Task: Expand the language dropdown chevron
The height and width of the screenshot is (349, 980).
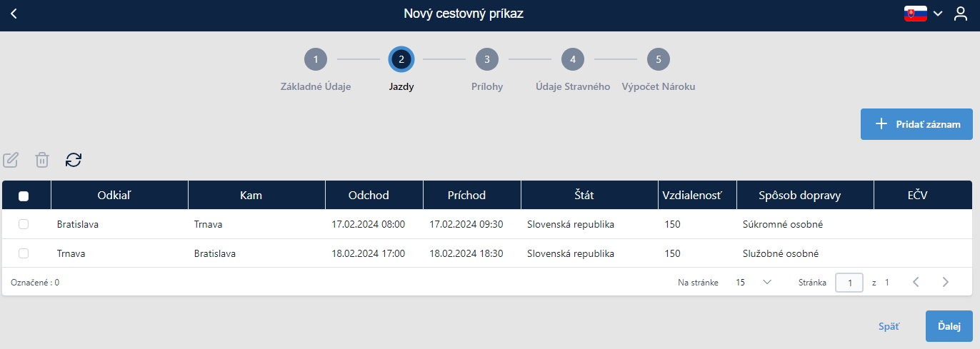Action: (x=938, y=14)
